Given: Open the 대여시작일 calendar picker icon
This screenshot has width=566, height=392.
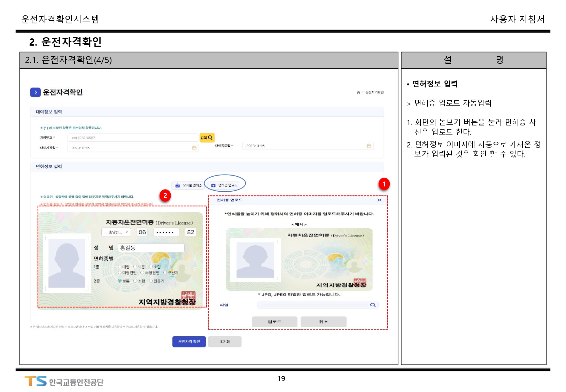Looking at the screenshot, I should pos(194,148).
